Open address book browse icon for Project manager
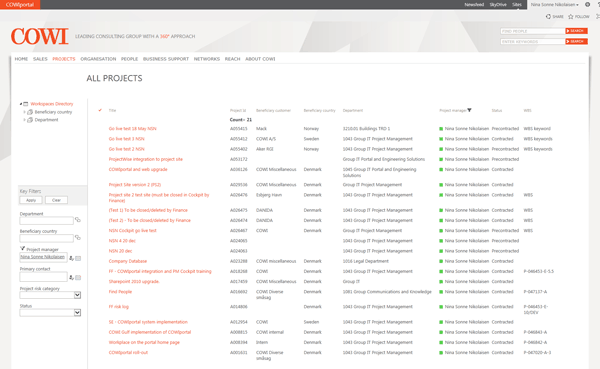Image resolution: width=600 pixels, height=369 pixels. 78,258
